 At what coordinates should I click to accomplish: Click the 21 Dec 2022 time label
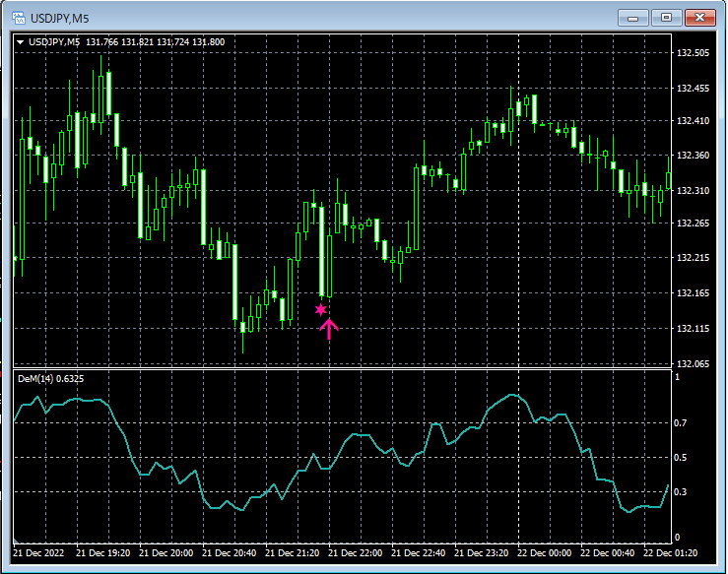(38, 553)
